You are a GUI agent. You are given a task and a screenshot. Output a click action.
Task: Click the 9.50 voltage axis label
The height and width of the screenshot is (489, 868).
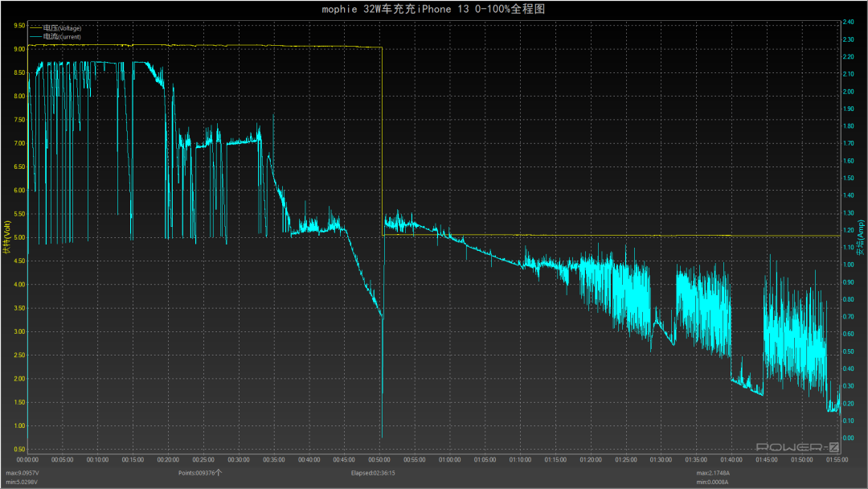click(x=18, y=26)
